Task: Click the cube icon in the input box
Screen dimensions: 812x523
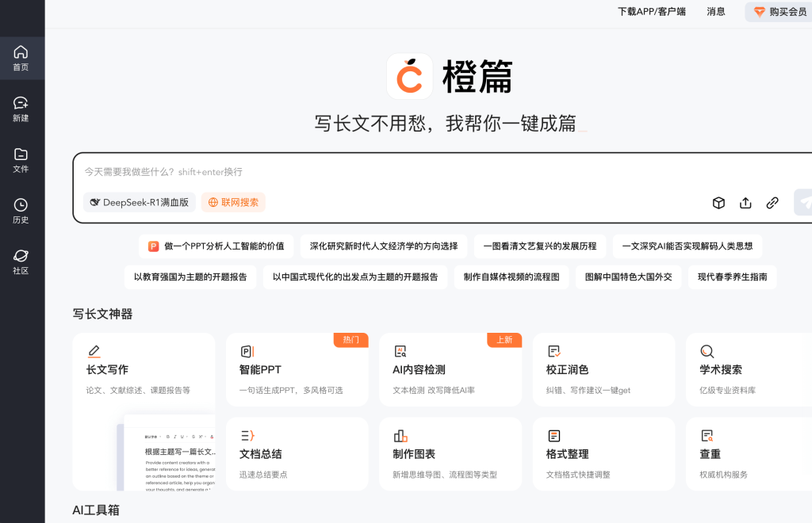Action: [x=718, y=203]
